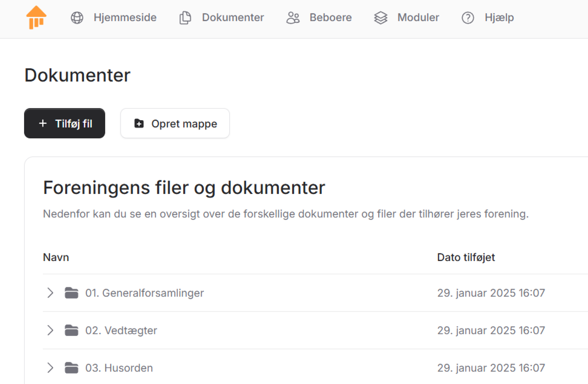Click the Dokumenter page title
The image size is (588, 384).
point(77,75)
